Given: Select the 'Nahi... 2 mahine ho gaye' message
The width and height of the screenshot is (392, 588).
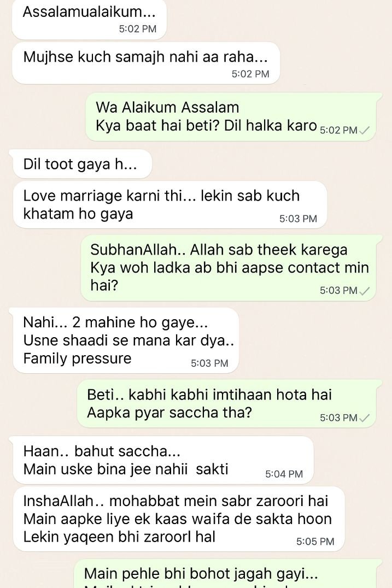Looking at the screenshot, I should pos(126,340).
